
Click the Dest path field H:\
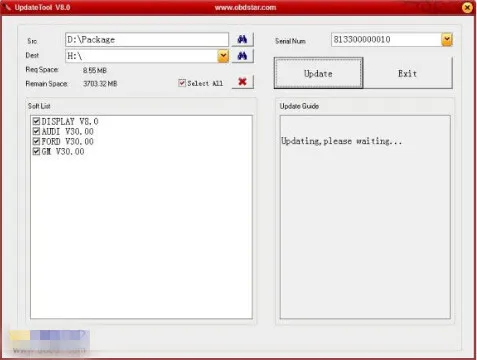pos(142,56)
